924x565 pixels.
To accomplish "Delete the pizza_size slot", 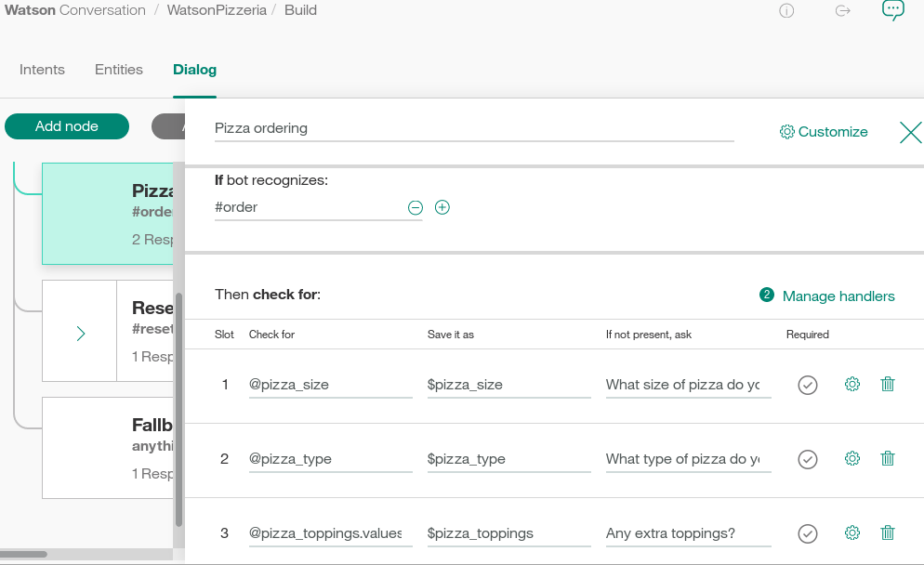I will coord(888,384).
